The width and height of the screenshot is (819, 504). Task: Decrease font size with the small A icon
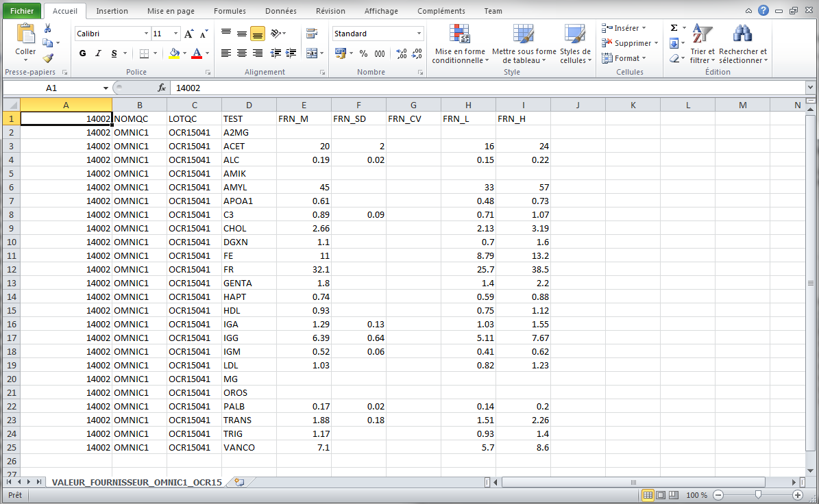[x=204, y=34]
